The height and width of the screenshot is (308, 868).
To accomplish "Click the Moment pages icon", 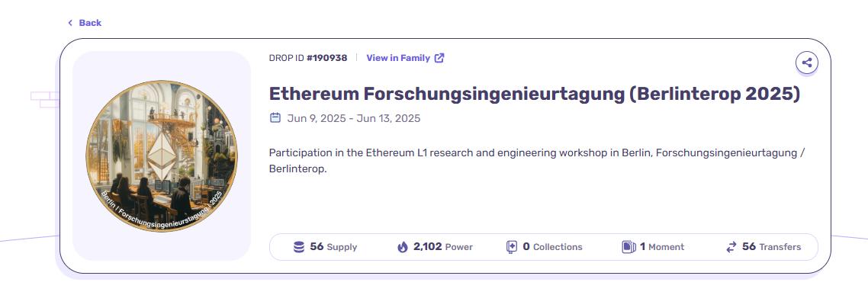I will (x=628, y=247).
